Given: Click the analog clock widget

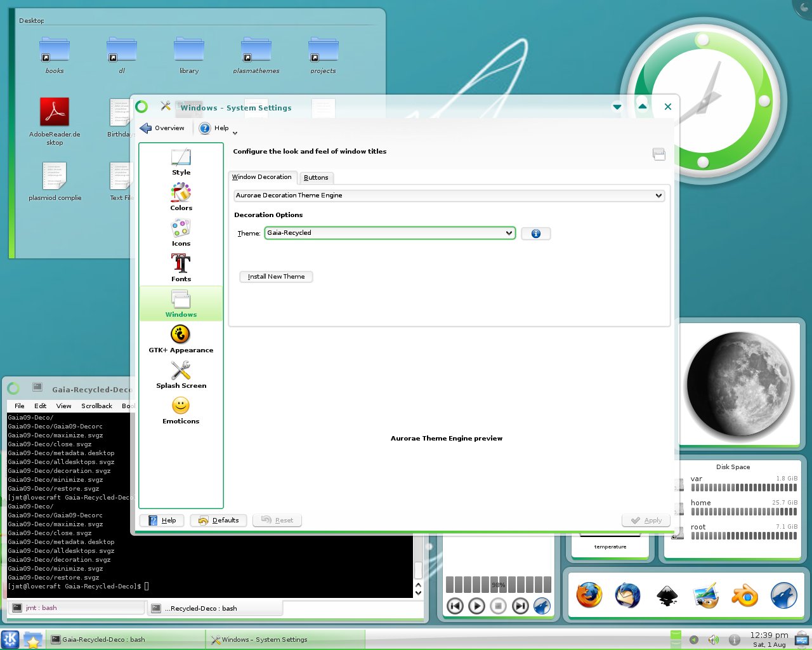Looking at the screenshot, I should 703,101.
